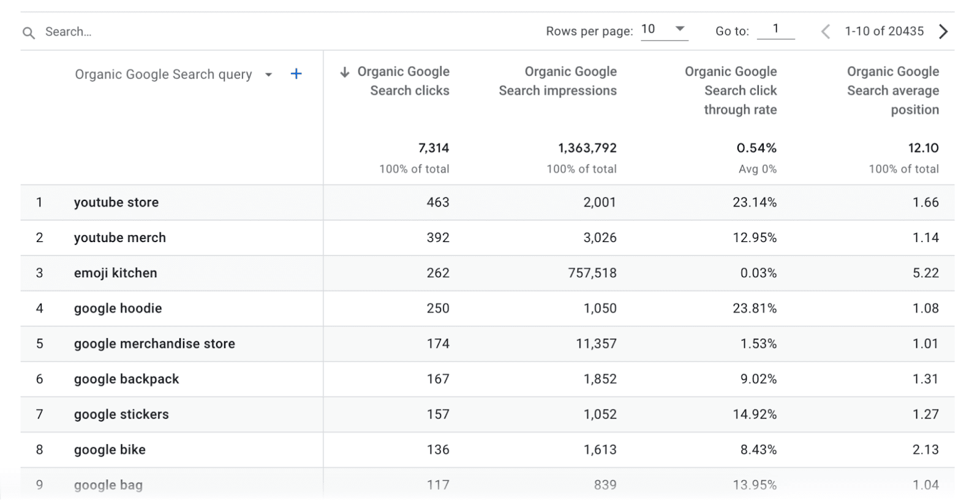
Task: Select the youtube store query row
Action: 116,203
